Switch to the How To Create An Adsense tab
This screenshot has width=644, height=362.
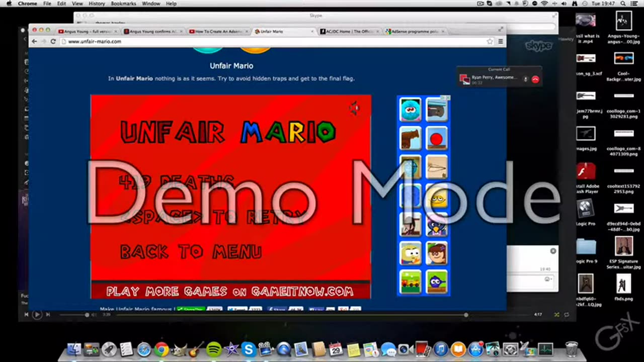(218, 31)
